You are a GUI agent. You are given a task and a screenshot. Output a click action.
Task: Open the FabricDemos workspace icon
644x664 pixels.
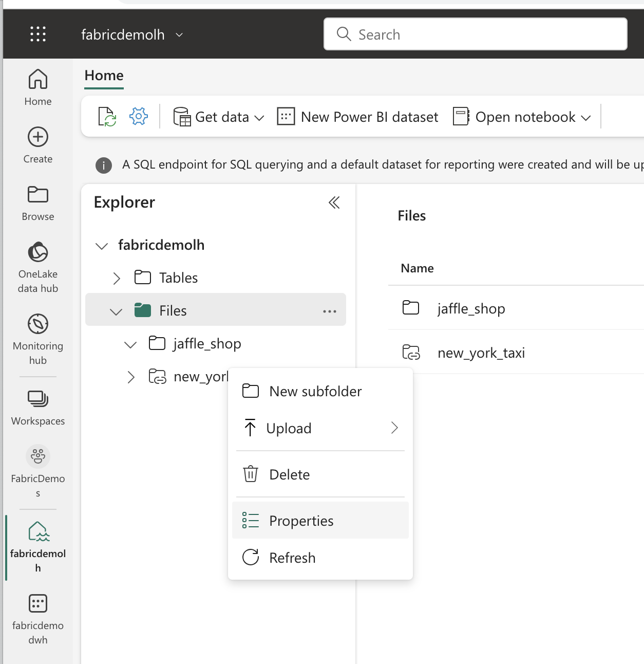click(37, 456)
